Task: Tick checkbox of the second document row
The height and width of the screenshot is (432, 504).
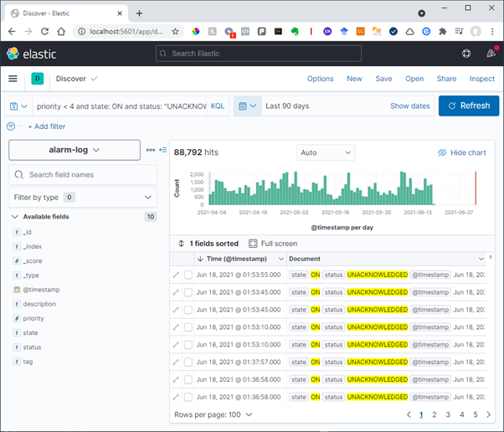Action: [x=188, y=292]
